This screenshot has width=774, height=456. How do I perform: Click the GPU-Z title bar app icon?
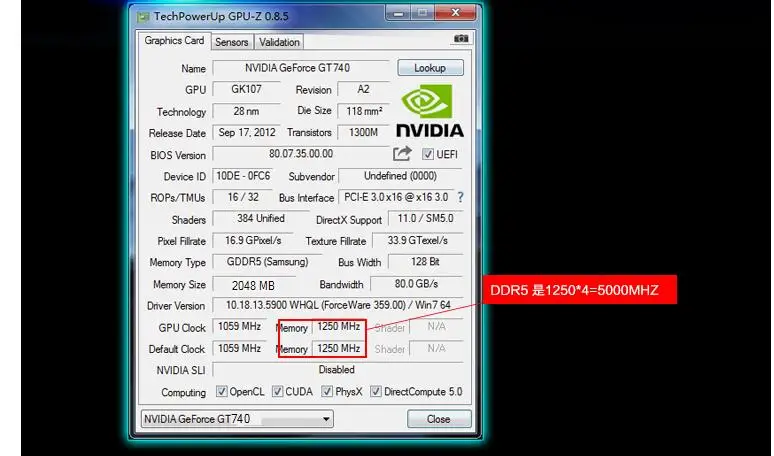point(143,17)
